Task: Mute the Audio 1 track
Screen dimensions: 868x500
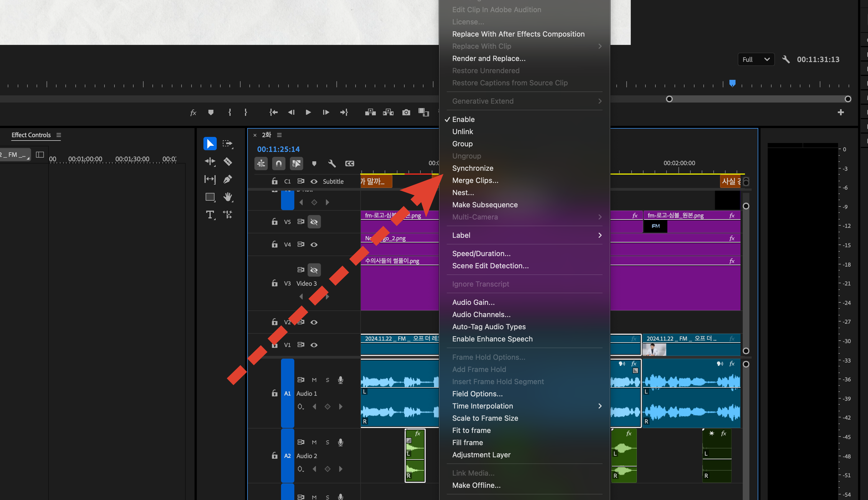Action: pos(314,380)
